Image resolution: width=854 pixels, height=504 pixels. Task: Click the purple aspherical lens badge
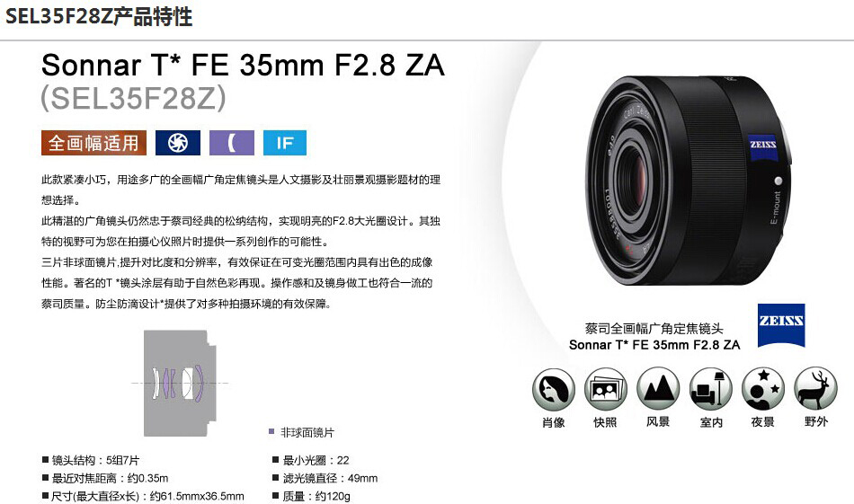[x=231, y=143]
